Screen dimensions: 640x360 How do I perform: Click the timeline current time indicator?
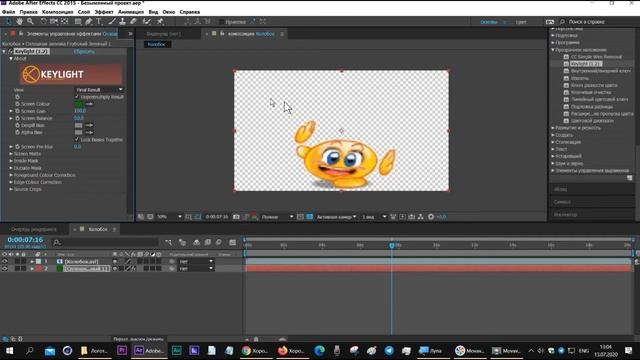point(392,245)
